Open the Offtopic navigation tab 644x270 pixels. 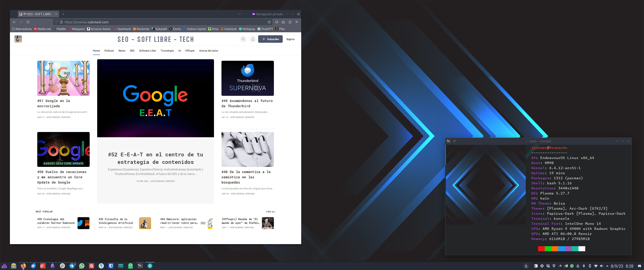point(190,51)
